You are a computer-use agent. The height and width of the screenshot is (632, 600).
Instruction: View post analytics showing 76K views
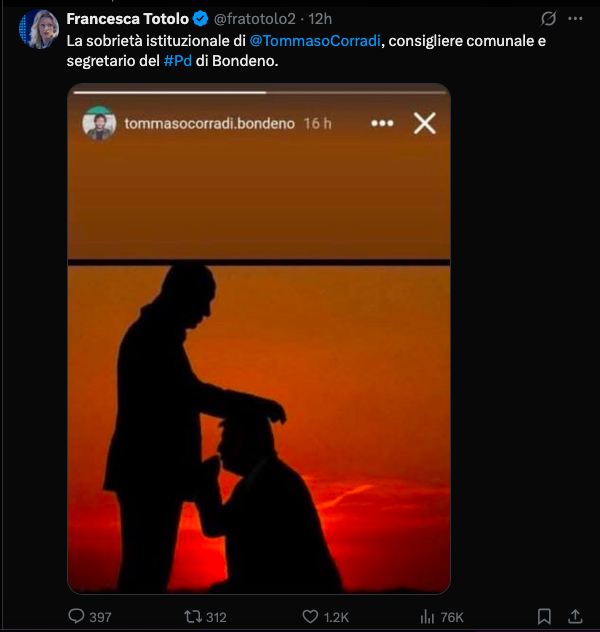pyautogui.click(x=427, y=617)
